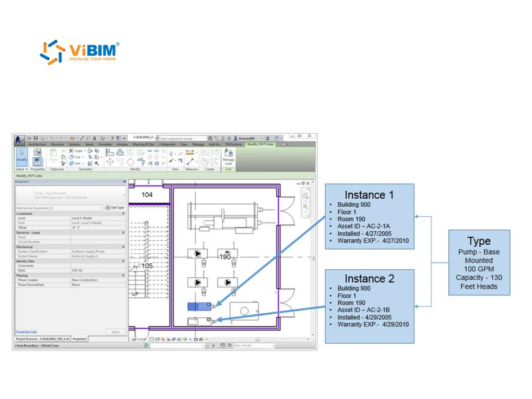Click the Aligned Dimension icon in Measure panel
The height and width of the screenshot is (399, 532).
190,152
